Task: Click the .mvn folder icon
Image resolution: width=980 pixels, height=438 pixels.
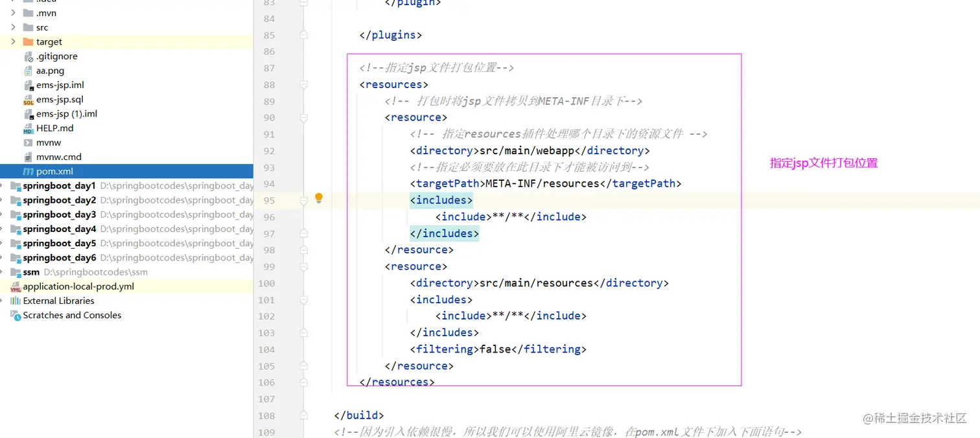Action: click(28, 13)
